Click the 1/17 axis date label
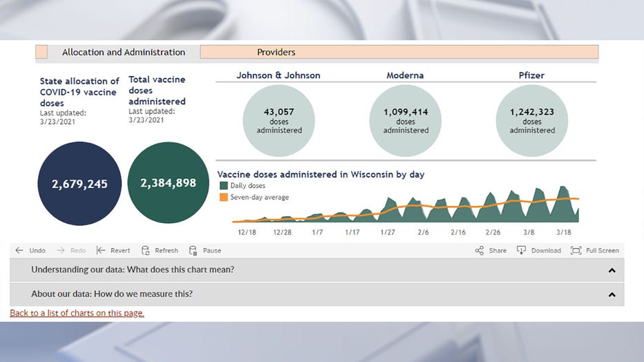Screen dimensions: 644x362 pos(352,232)
